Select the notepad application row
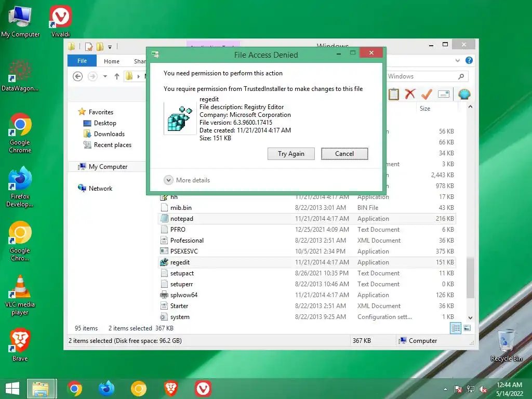532x399 pixels. tap(307, 219)
